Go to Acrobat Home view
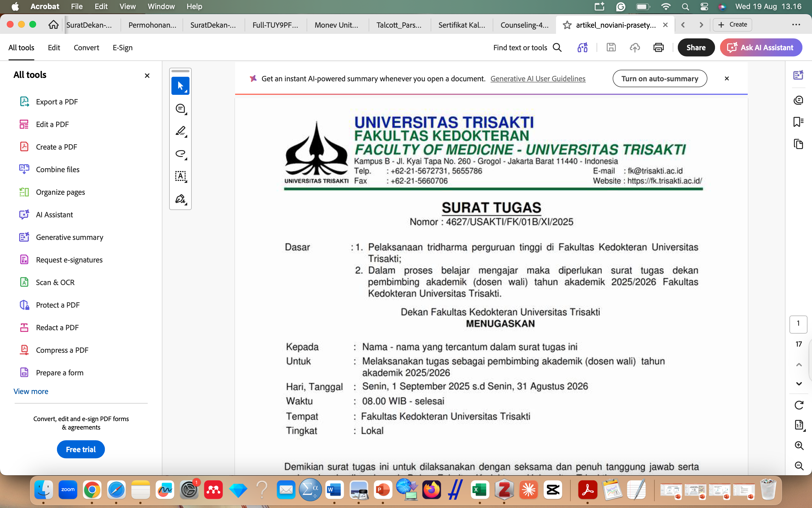Image resolution: width=812 pixels, height=508 pixels. 53,25
